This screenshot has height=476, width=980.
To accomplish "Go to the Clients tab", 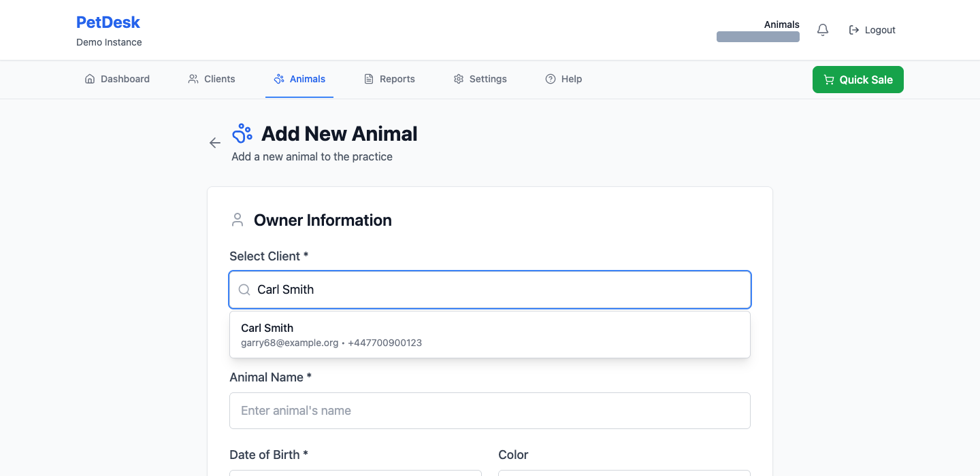I will 212,79.
